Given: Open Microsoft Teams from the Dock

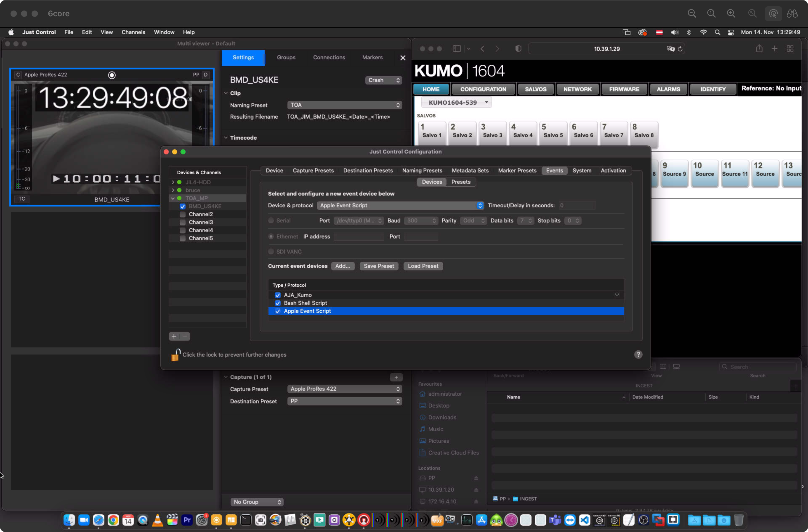Looking at the screenshot, I should click(555, 520).
